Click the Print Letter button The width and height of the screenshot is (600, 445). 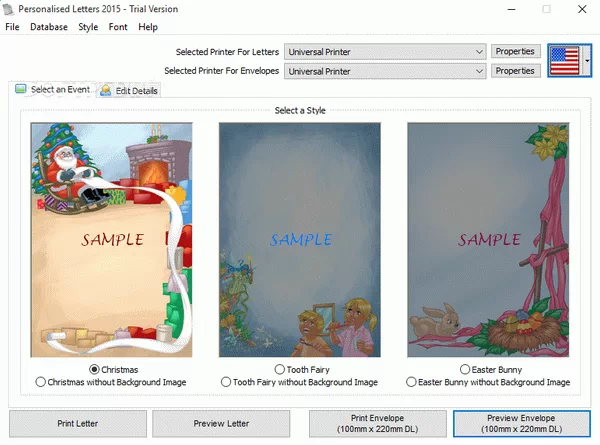(x=78, y=423)
